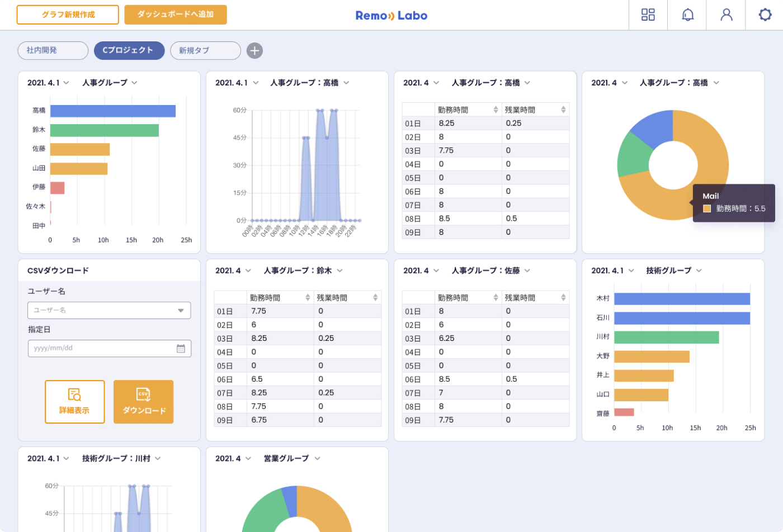783x532 pixels.
Task: Select the 新規タブ tab
Action: 205,51
